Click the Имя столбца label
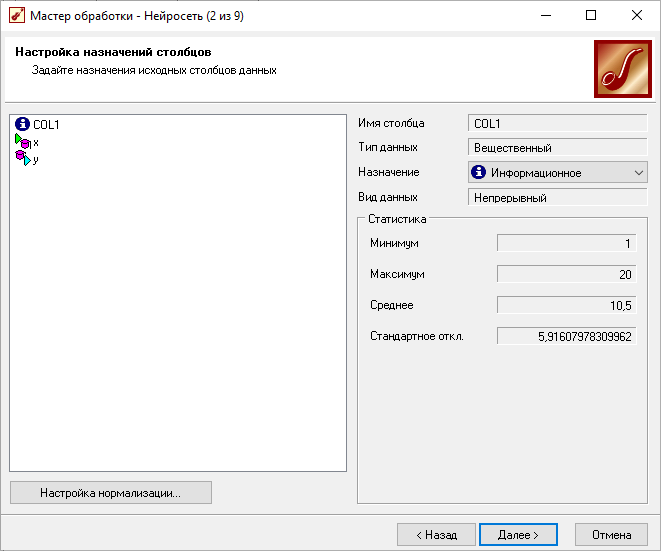This screenshot has height=551, width=661. pos(391,123)
